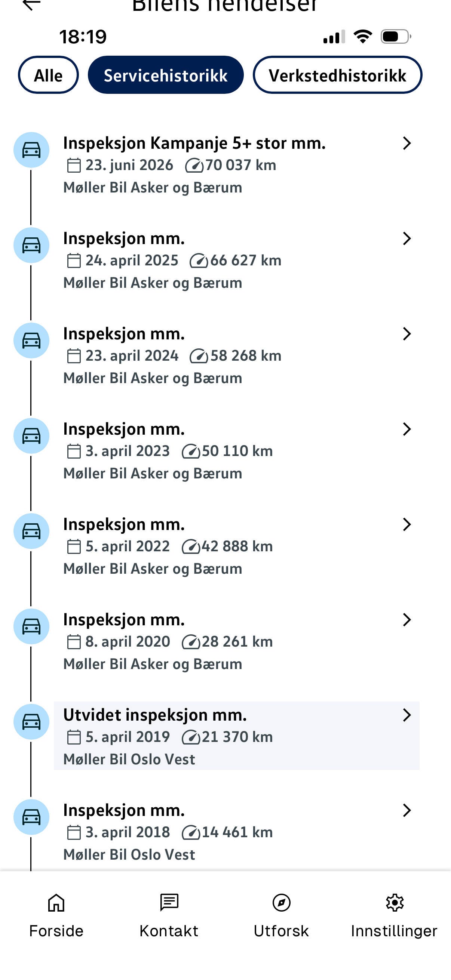The image size is (451, 980).
Task: Expand the Inspeksjon Kampanje 5+ chevron
Action: 407,143
